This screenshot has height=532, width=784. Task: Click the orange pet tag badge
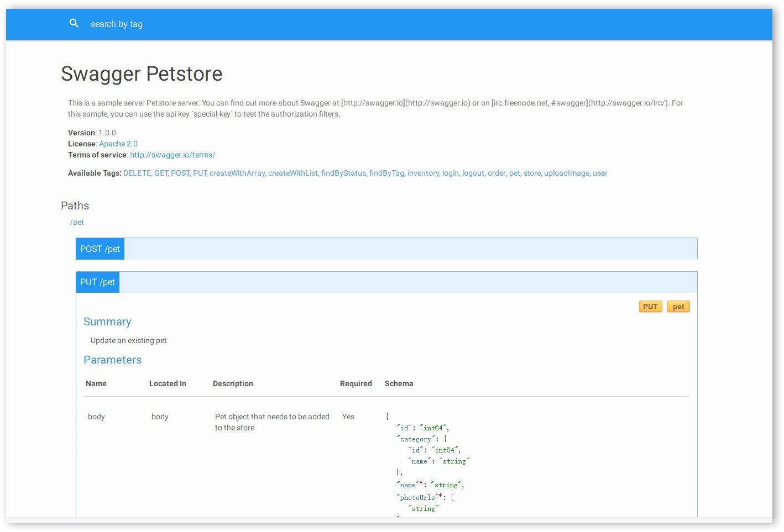pos(678,306)
